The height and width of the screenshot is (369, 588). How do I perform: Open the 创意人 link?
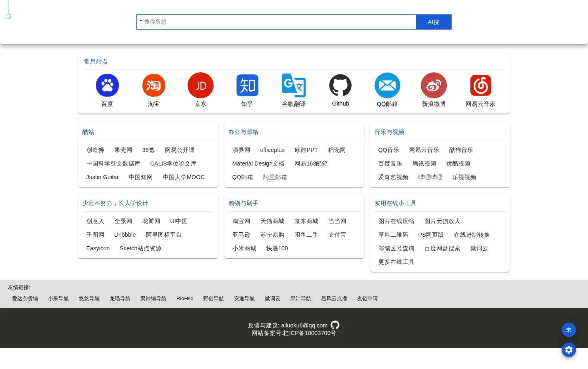pyautogui.click(x=95, y=221)
